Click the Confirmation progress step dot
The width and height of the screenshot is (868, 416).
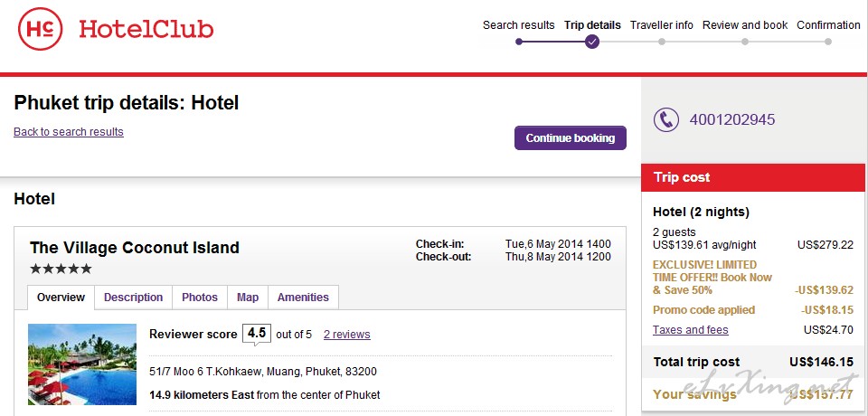pos(828,42)
